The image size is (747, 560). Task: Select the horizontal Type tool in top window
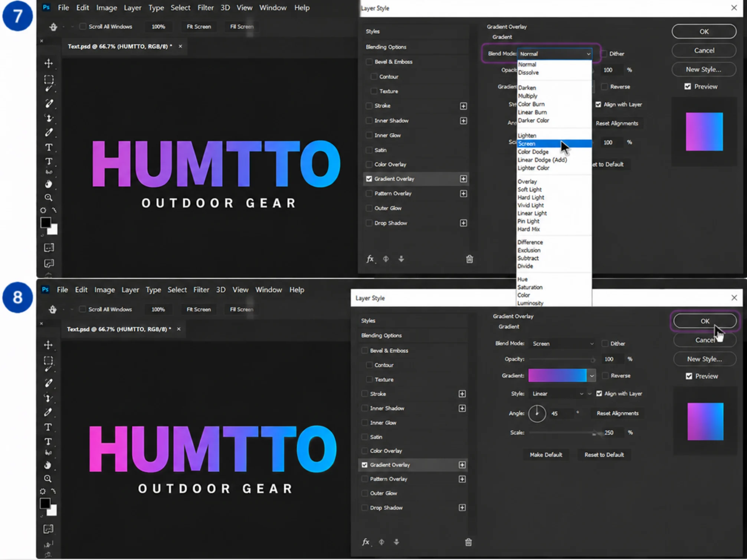pyautogui.click(x=49, y=147)
